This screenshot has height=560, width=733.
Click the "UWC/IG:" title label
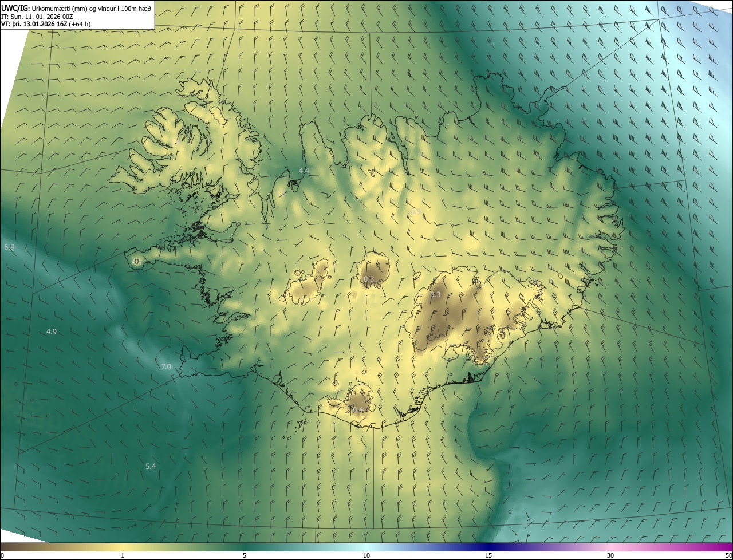coord(15,9)
